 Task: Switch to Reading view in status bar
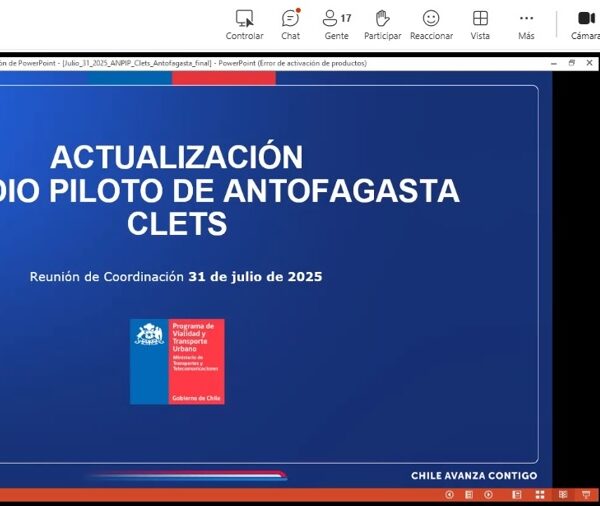pyautogui.click(x=563, y=494)
